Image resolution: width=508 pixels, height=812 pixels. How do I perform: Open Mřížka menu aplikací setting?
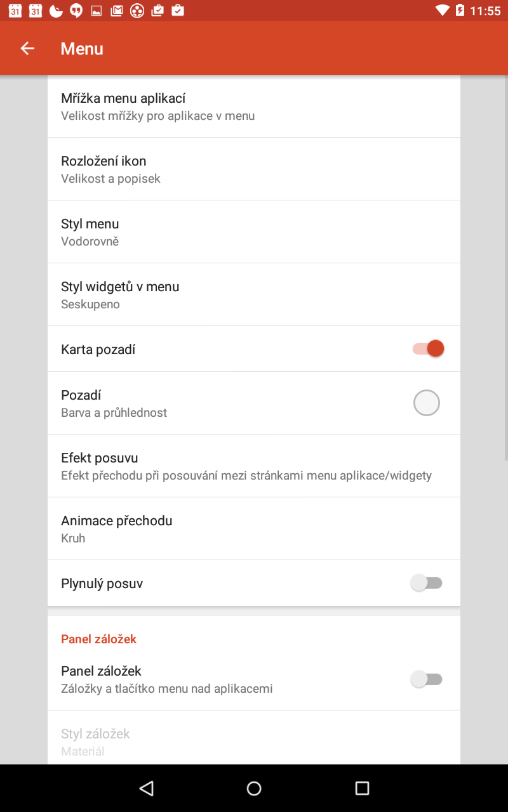(254, 106)
